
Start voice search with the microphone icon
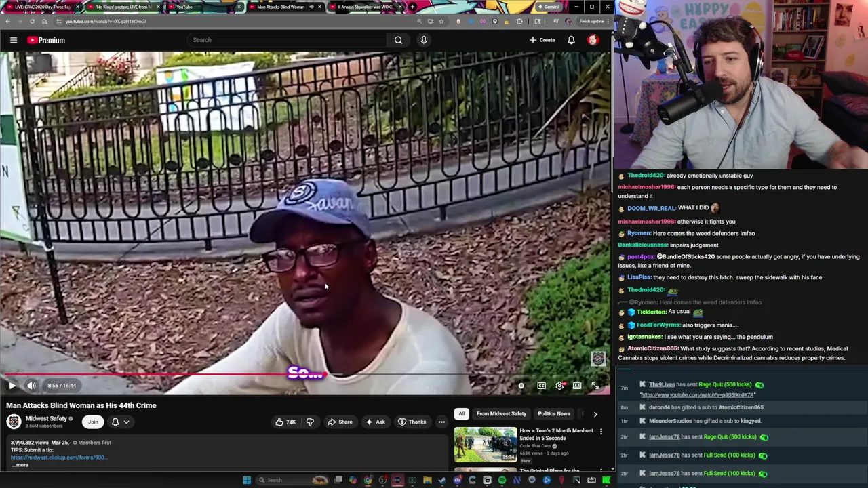pyautogui.click(x=423, y=40)
